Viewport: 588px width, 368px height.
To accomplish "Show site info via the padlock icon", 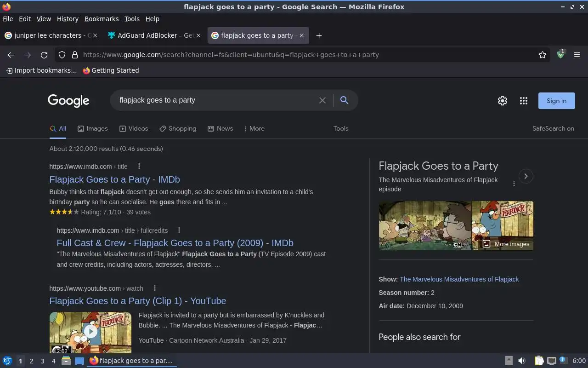I will pyautogui.click(x=75, y=55).
